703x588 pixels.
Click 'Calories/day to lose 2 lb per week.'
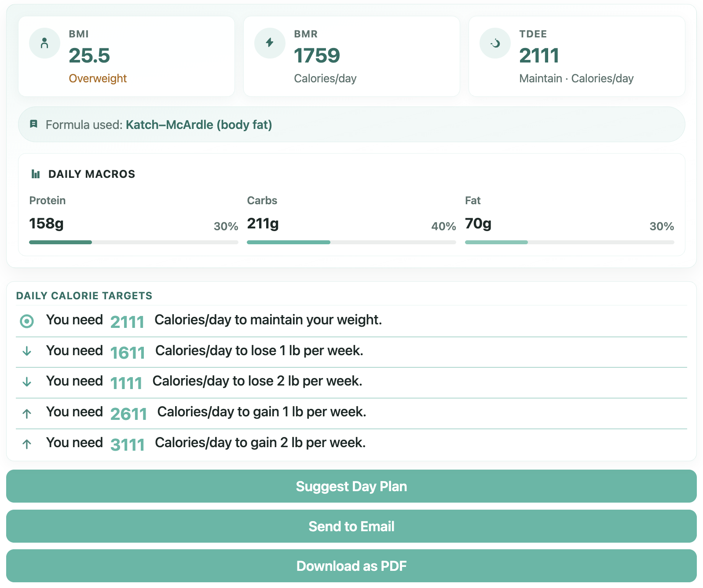pyautogui.click(x=257, y=381)
